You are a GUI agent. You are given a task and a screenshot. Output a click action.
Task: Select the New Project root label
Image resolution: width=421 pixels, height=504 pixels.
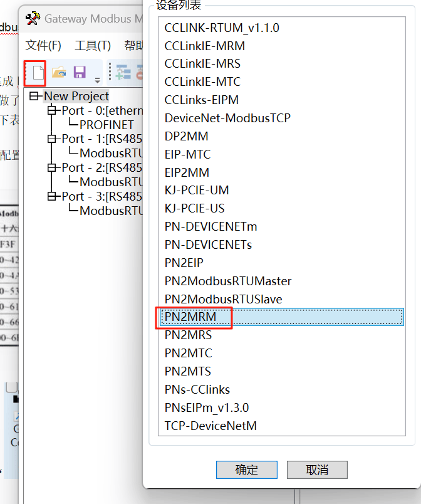[76, 96]
